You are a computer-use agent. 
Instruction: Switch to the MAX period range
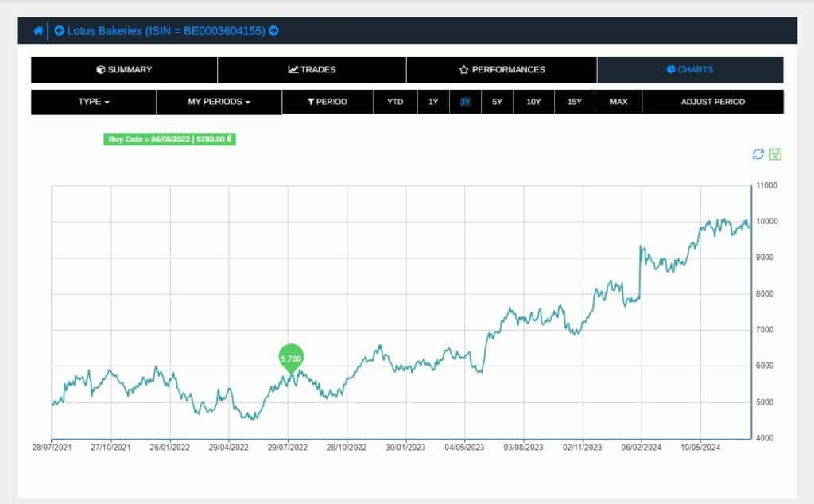coord(618,102)
